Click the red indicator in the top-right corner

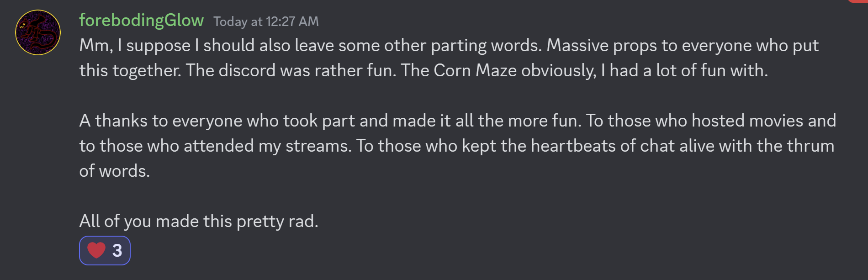pos(859,1)
